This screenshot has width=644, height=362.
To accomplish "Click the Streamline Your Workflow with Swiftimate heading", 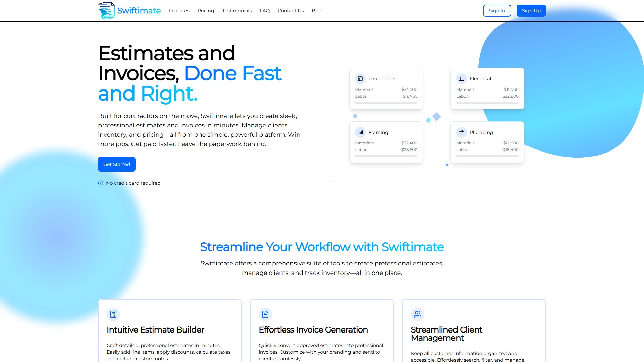I will click(322, 247).
